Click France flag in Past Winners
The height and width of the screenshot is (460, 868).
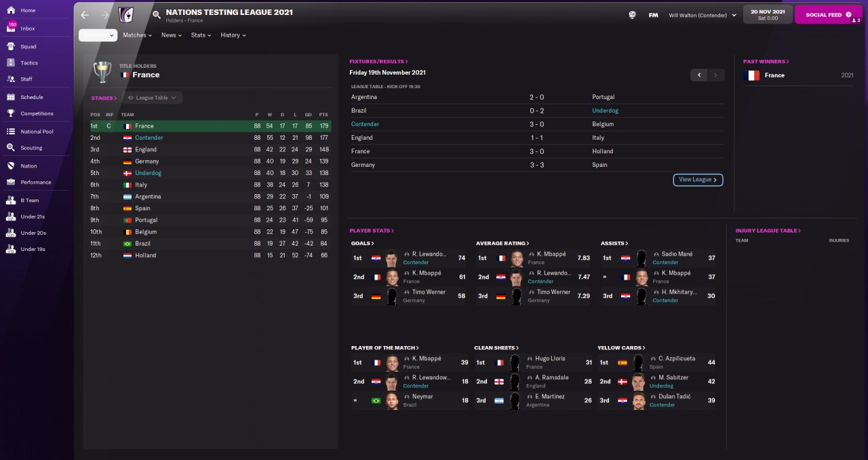tap(751, 75)
